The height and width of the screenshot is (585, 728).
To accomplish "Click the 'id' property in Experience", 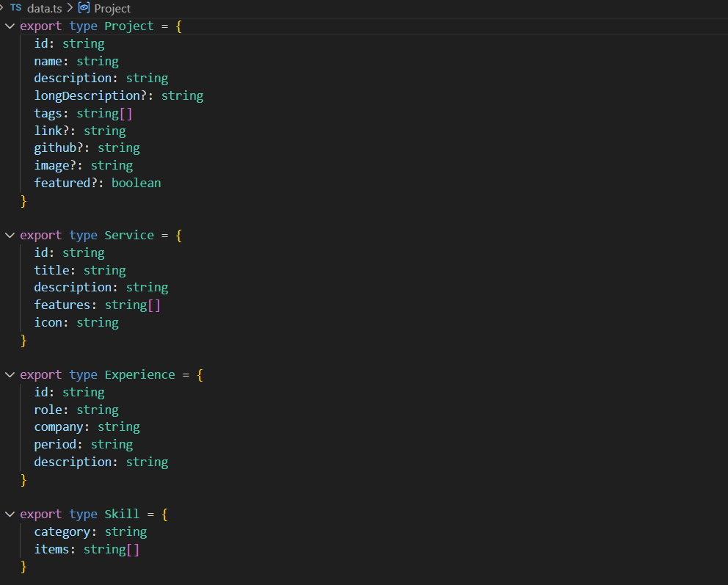I will coord(41,392).
